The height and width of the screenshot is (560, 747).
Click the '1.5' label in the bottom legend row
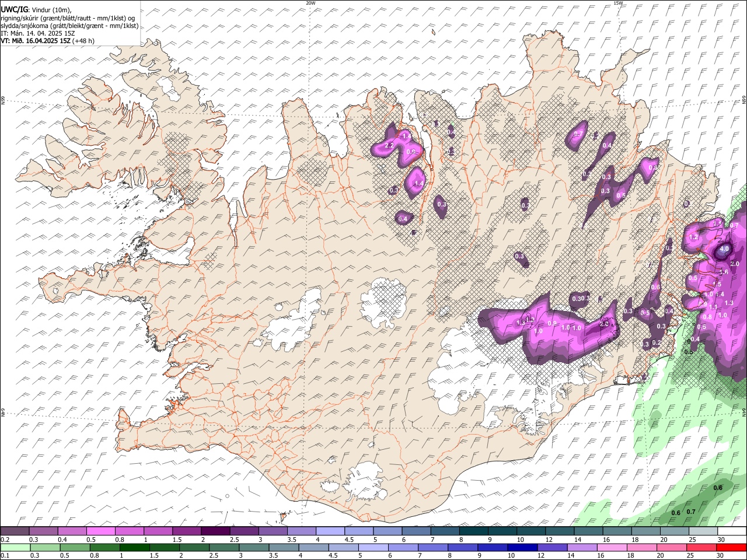(154, 555)
